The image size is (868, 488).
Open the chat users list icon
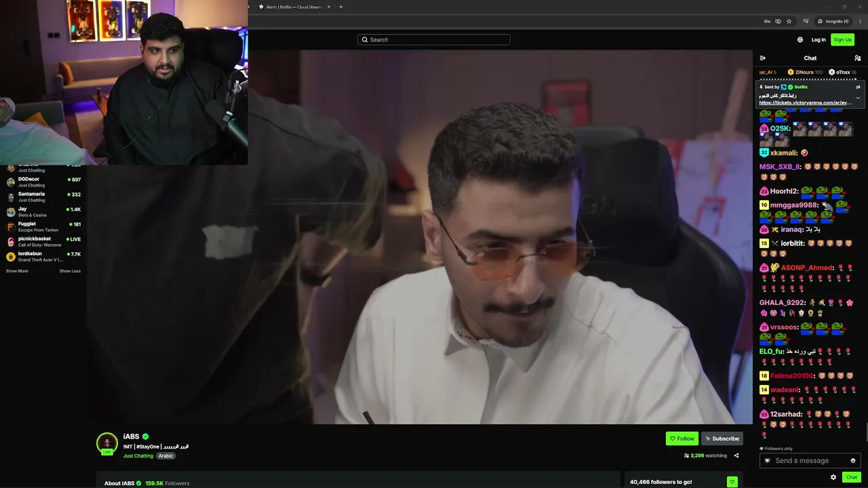[858, 58]
